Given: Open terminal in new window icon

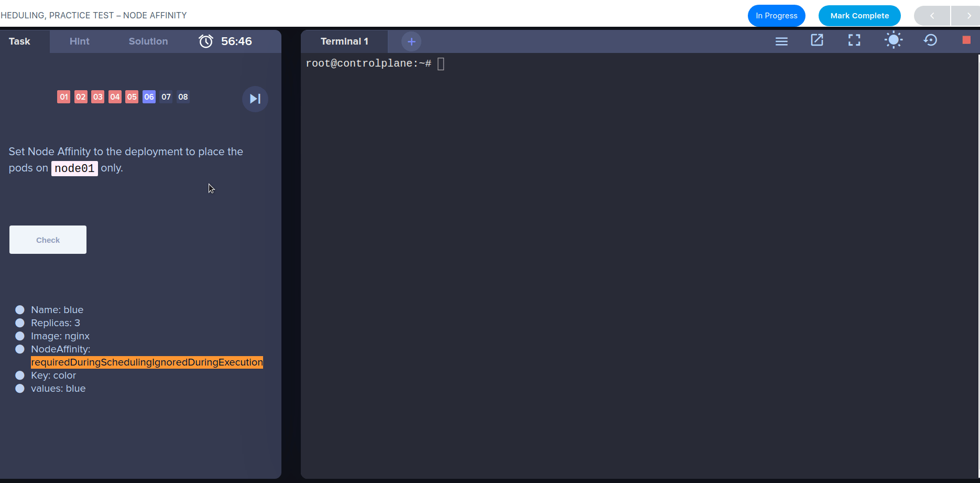Looking at the screenshot, I should point(817,40).
